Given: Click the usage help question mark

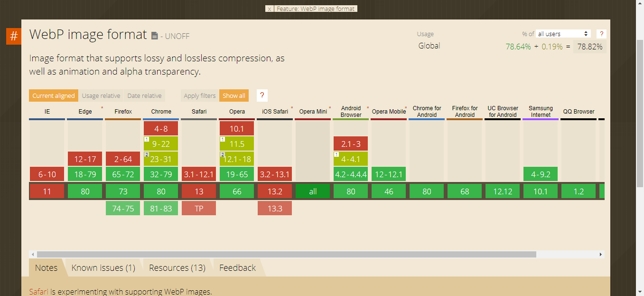Looking at the screenshot, I should [601, 34].
